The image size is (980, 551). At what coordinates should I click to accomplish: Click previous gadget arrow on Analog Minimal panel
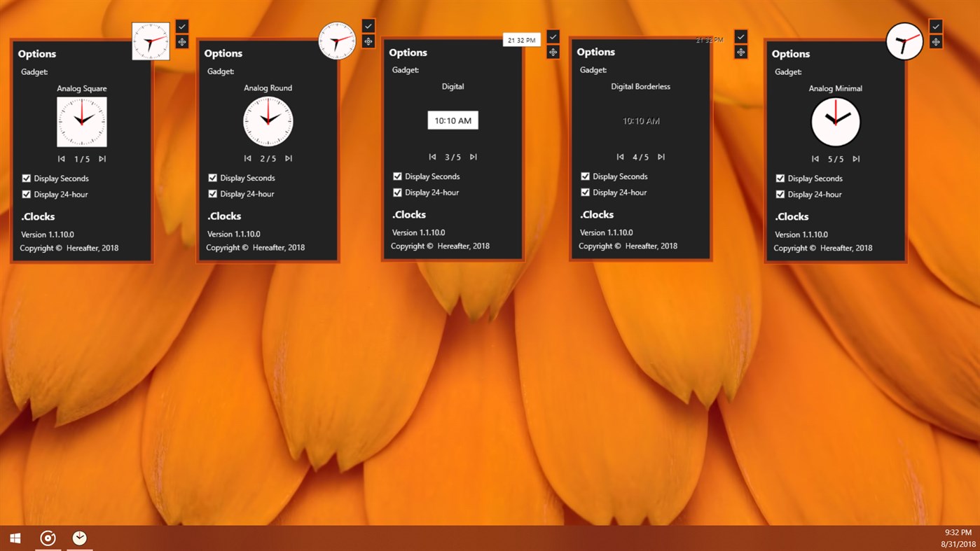(x=815, y=159)
